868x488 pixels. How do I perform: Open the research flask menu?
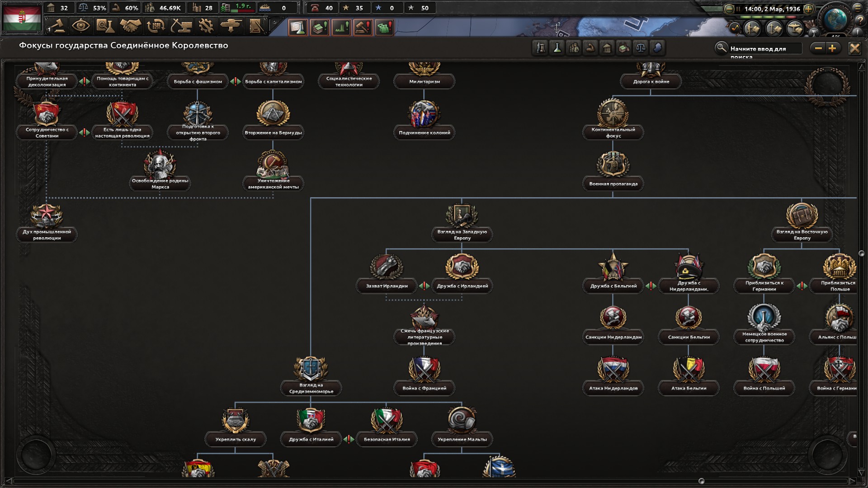tap(105, 26)
